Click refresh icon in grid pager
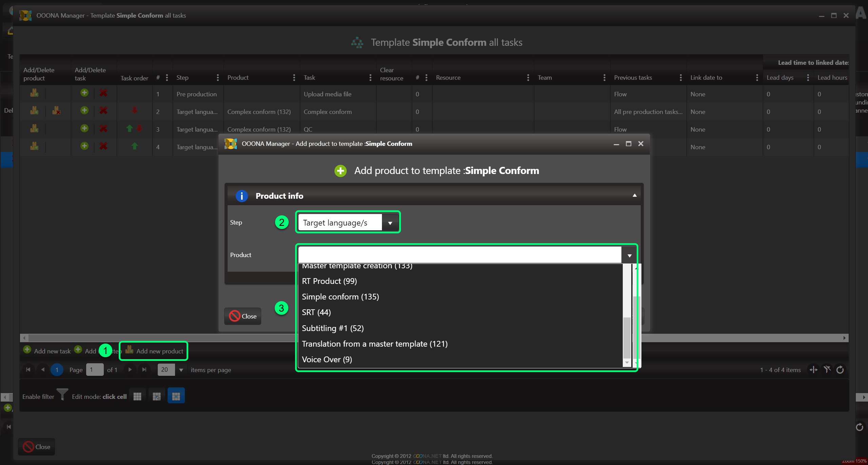The image size is (868, 465). pyautogui.click(x=840, y=370)
